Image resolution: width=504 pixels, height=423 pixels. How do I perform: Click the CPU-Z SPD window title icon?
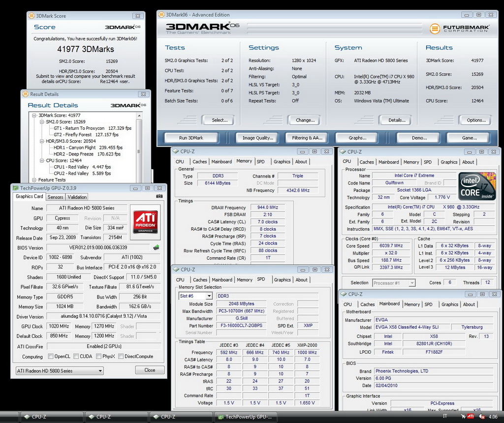176,270
